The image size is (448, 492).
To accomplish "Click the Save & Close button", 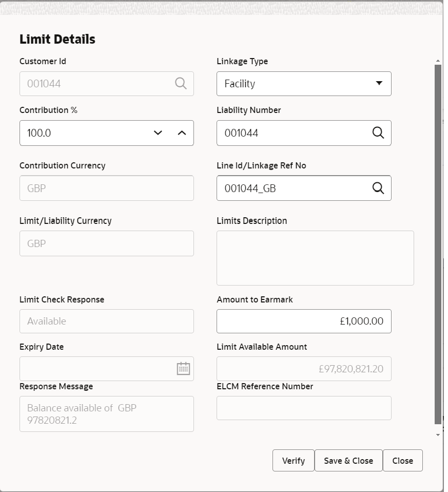I will (x=348, y=460).
